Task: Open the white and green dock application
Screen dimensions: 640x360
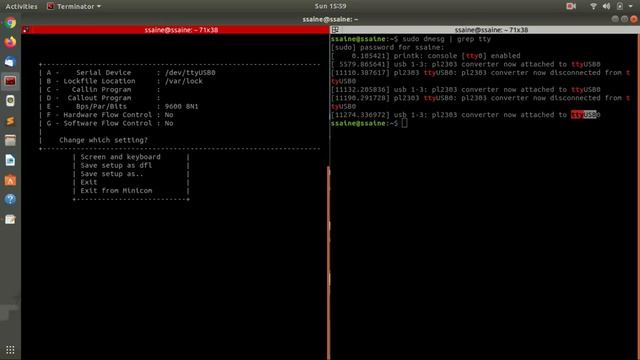Action: click(x=10, y=101)
